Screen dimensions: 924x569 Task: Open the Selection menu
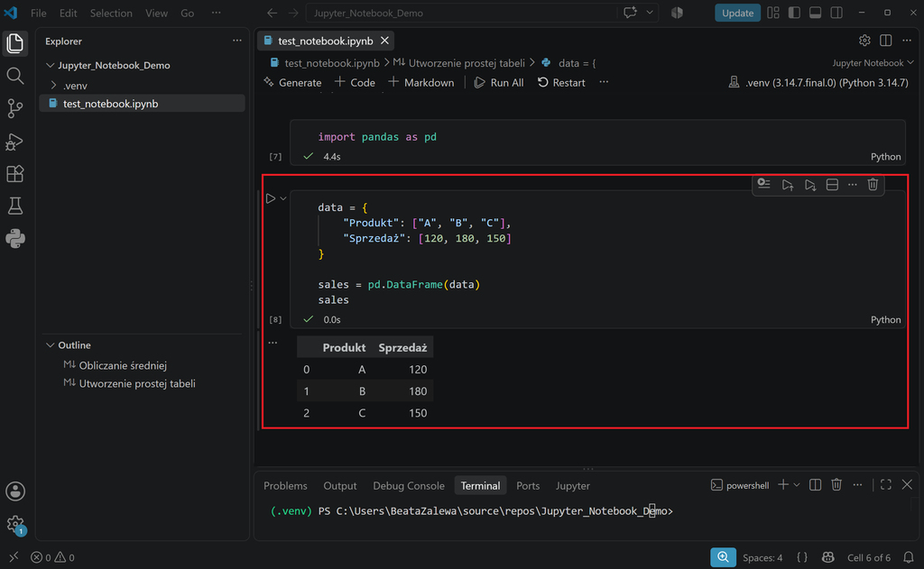click(111, 13)
